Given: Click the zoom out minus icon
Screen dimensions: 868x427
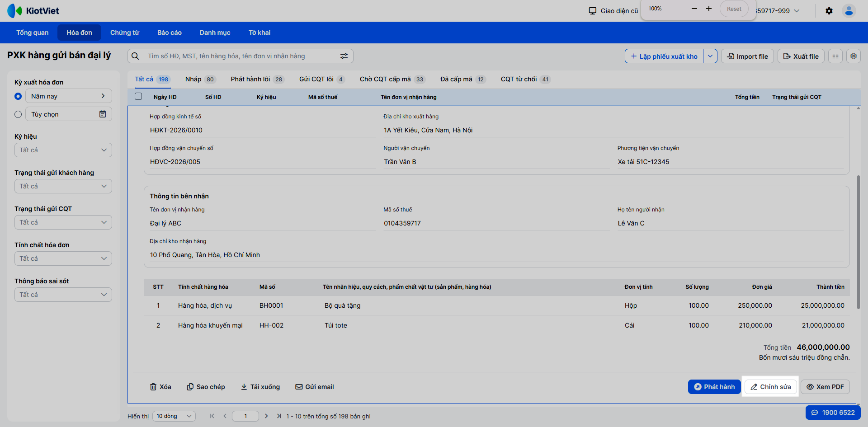Looking at the screenshot, I should 694,9.
